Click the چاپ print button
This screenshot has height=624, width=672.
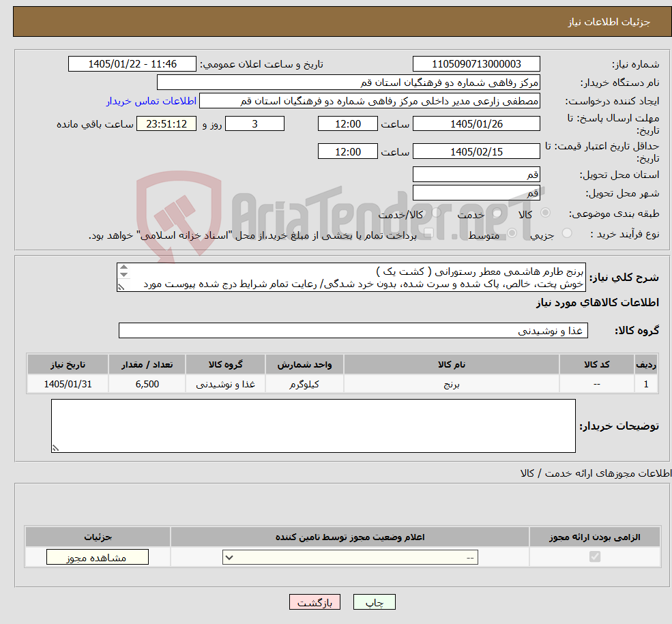click(374, 602)
